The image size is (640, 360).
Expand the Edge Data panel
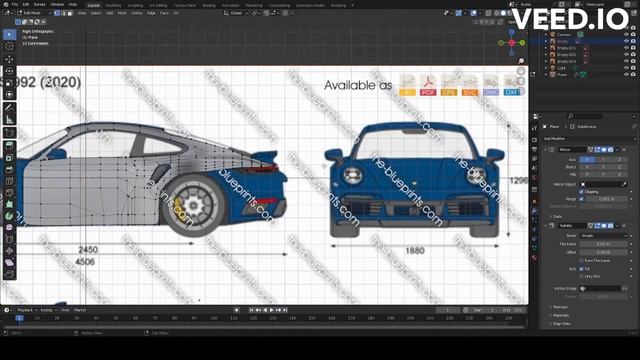tap(561, 324)
